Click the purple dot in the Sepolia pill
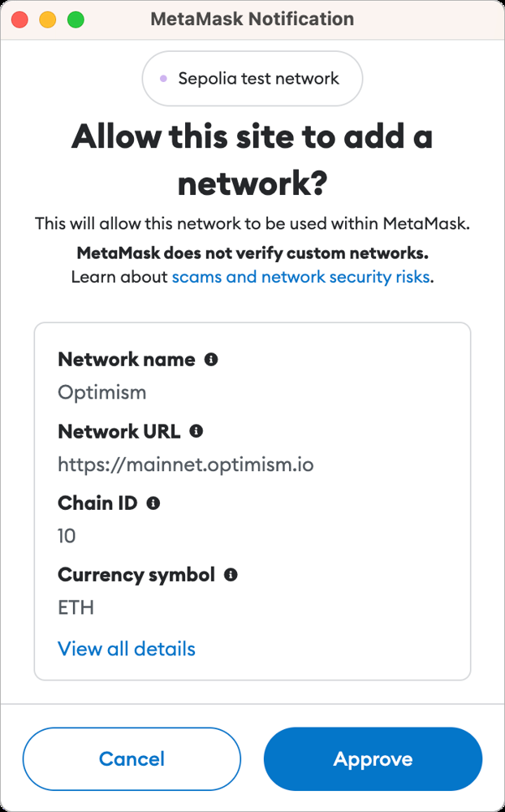Screen dimensions: 505x812 coord(164,79)
